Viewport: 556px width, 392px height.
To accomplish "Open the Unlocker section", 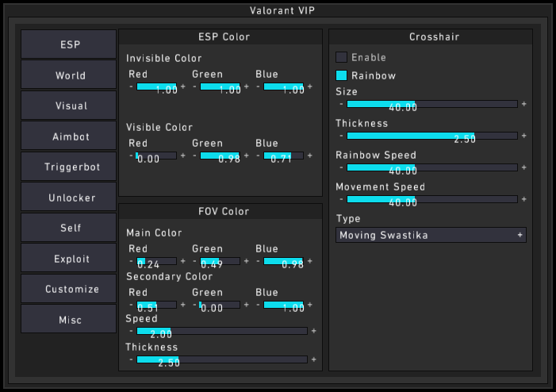I will [69, 198].
